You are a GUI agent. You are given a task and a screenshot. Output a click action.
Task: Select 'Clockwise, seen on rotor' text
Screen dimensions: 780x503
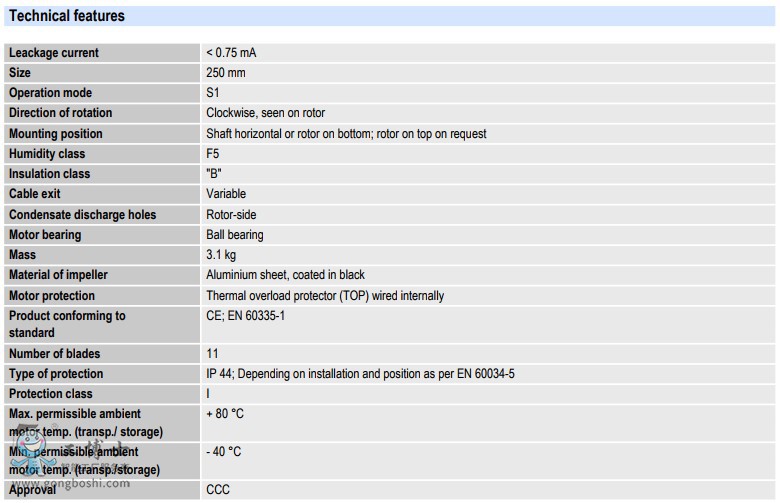[265, 113]
